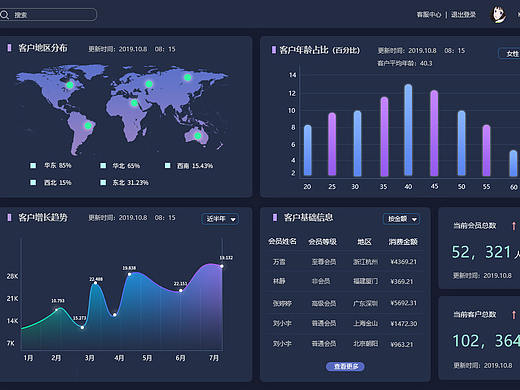520x390 pixels.
Task: Sort by the 会员等级 column header
Action: (322, 241)
